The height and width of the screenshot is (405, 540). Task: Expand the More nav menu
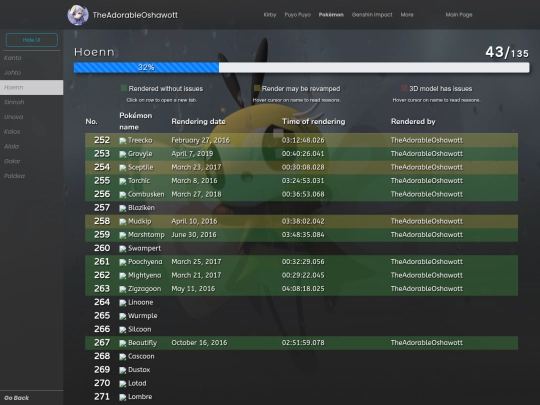coord(407,15)
